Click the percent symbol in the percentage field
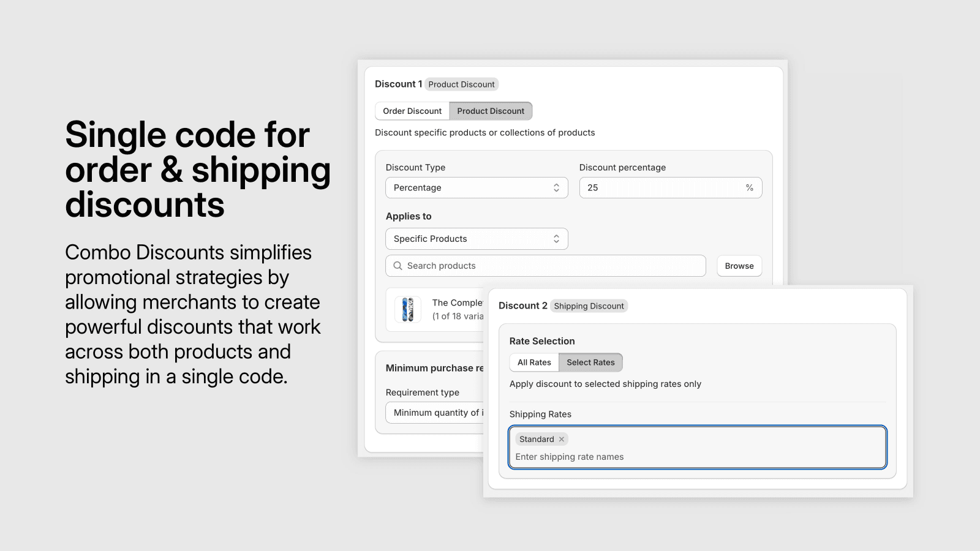The width and height of the screenshot is (980, 551). coord(750,187)
